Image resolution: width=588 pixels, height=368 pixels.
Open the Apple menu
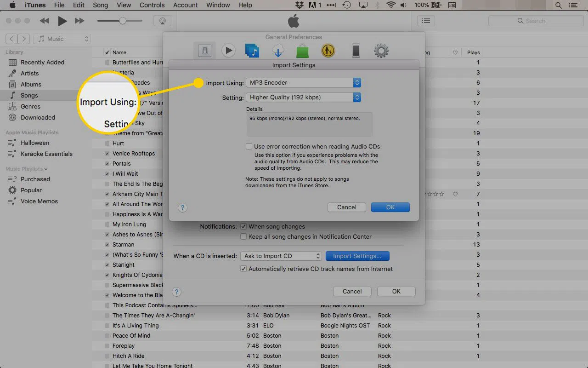coord(12,5)
